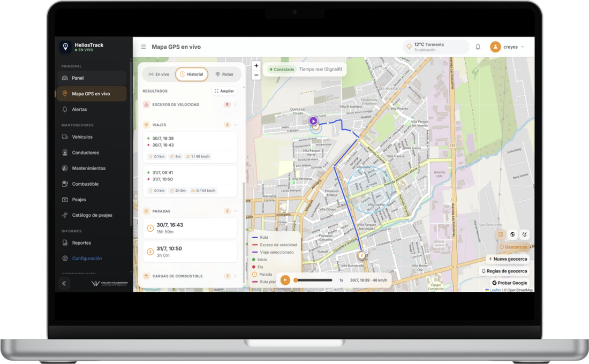
Task: Select the stop 30/7, 16:43 with 15h 59m
Action: click(190, 228)
